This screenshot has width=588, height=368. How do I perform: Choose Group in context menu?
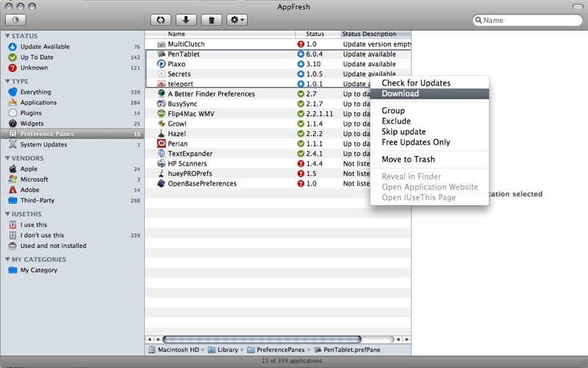pyautogui.click(x=429, y=111)
